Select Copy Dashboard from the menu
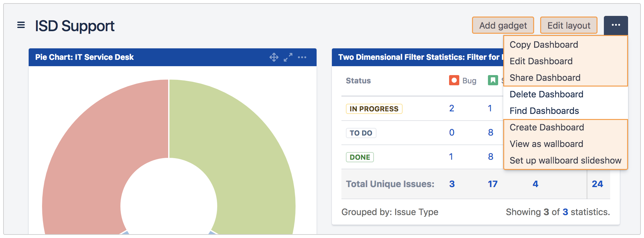The width and height of the screenshot is (644, 238). click(544, 45)
